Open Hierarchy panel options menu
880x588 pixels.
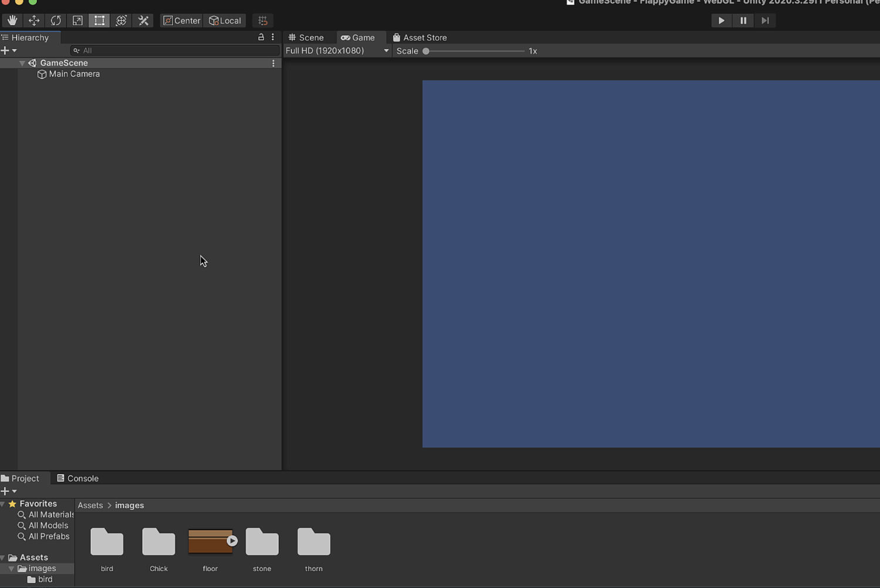point(273,37)
